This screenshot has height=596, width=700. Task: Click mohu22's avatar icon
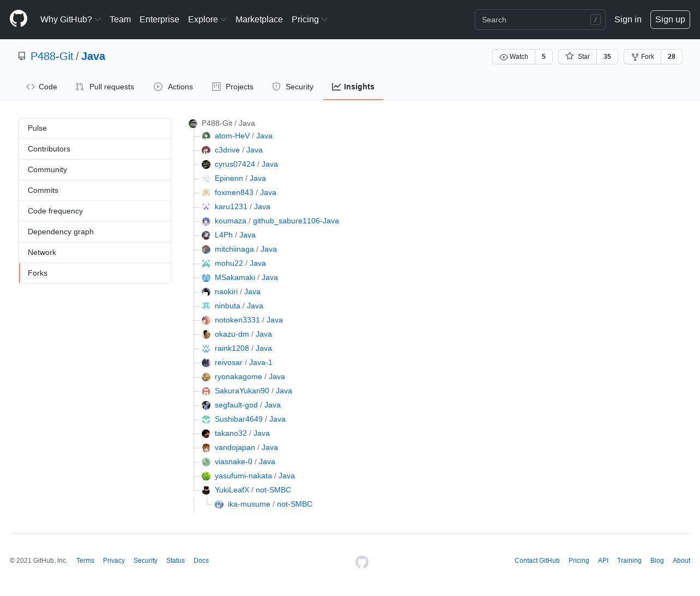pyautogui.click(x=206, y=264)
